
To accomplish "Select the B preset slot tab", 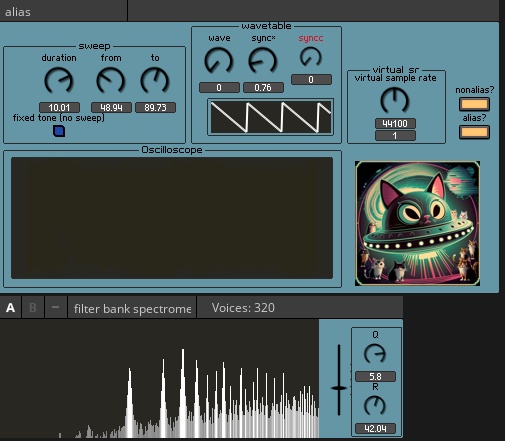I will pyautogui.click(x=33, y=308).
